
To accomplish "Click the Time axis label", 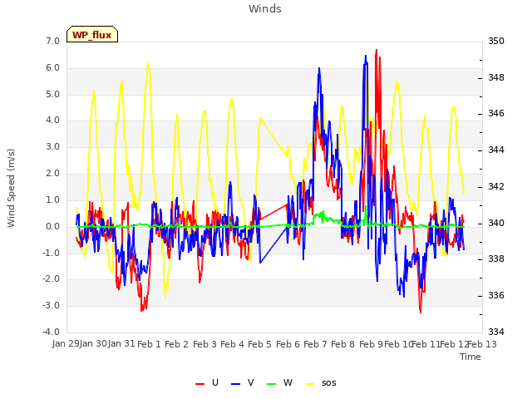I will [x=470, y=357].
